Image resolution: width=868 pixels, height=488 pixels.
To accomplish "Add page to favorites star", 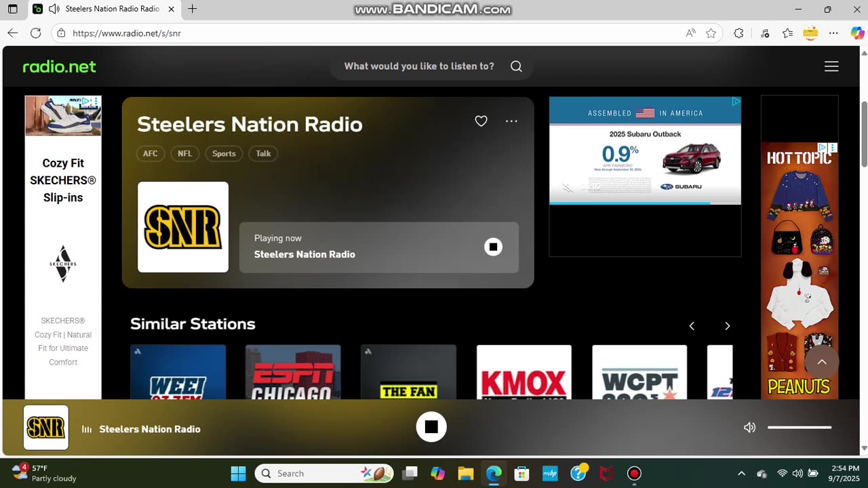I will click(x=711, y=33).
